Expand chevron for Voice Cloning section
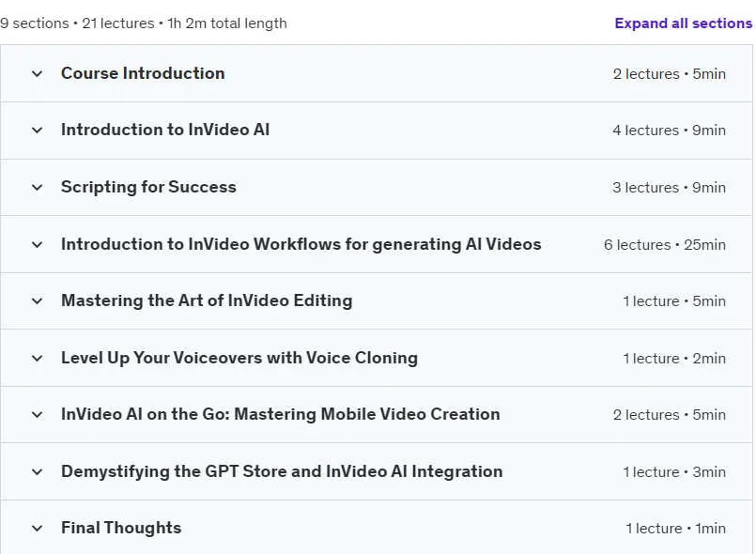756x554 pixels. 38,359
